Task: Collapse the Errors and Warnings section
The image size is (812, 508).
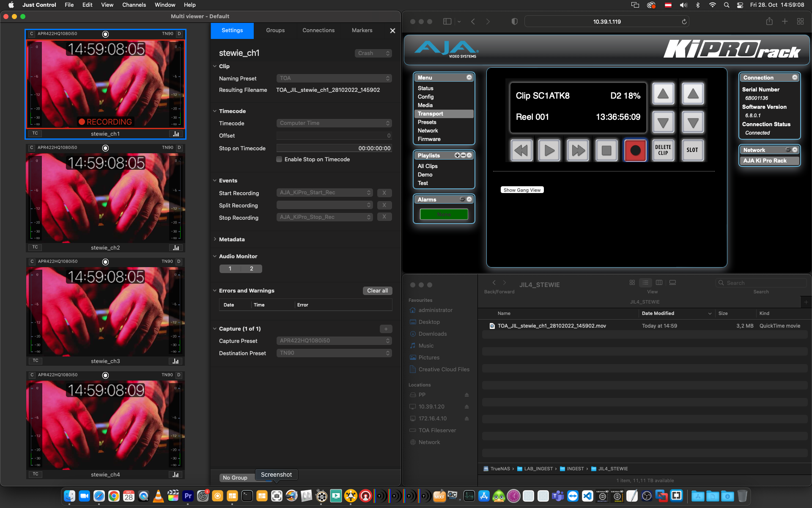Action: point(215,291)
